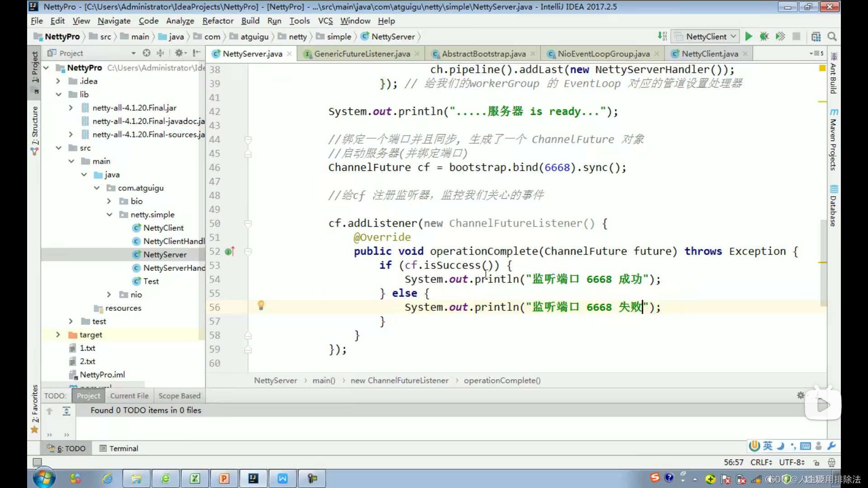Open TODO panel settings gear icon
The width and height of the screenshot is (868, 488).
[x=801, y=395]
